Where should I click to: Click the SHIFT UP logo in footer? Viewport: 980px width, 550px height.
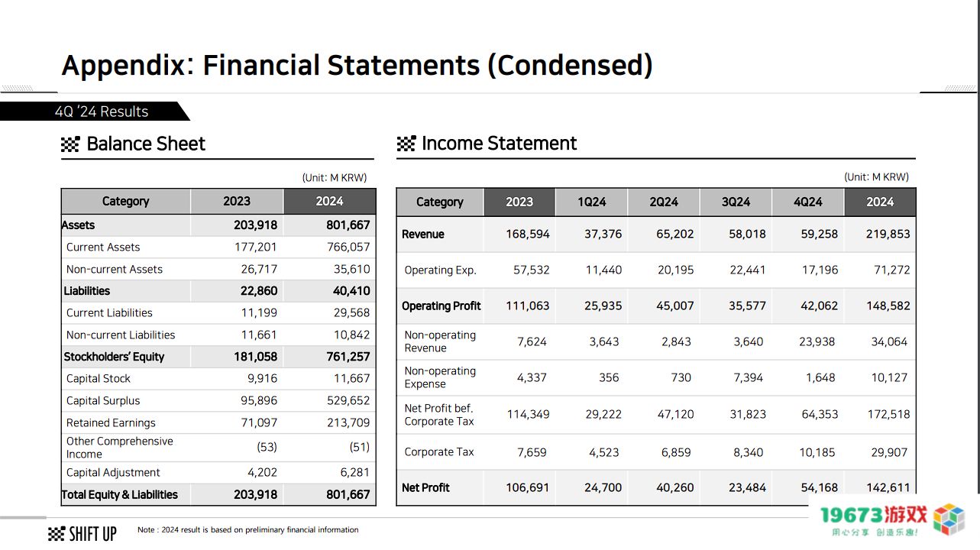click(x=82, y=533)
